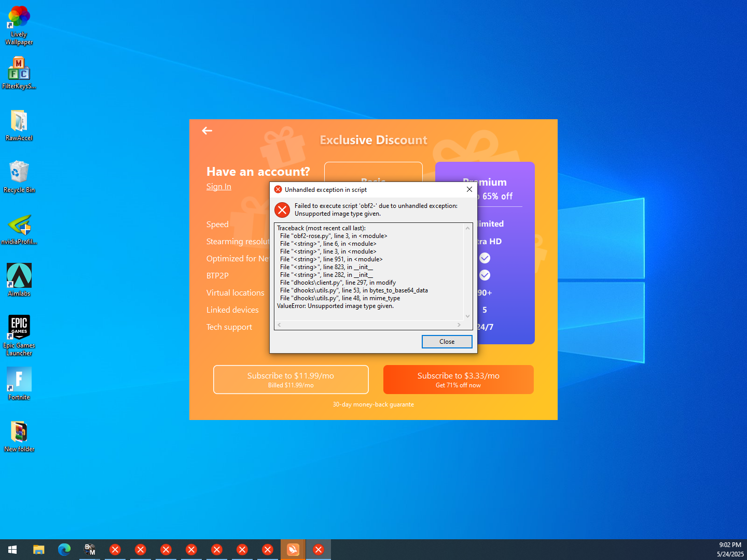Subscribe to the $3.33/mo plan

(459, 380)
